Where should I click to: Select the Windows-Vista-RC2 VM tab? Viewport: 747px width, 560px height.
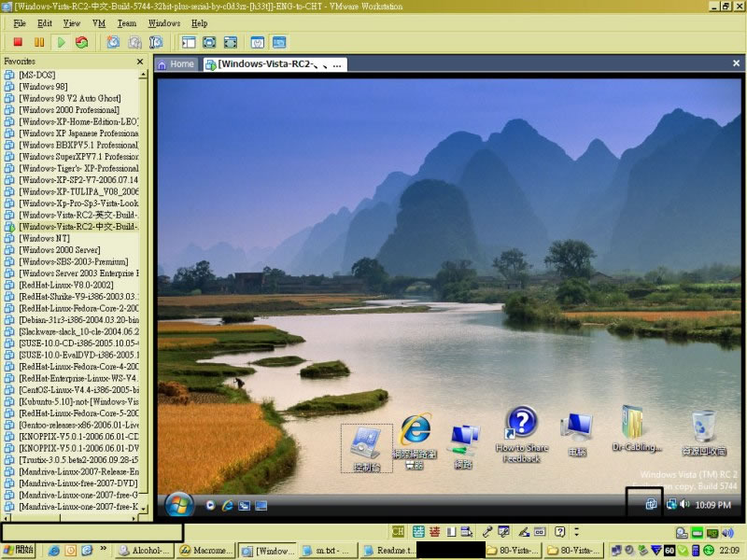274,64
